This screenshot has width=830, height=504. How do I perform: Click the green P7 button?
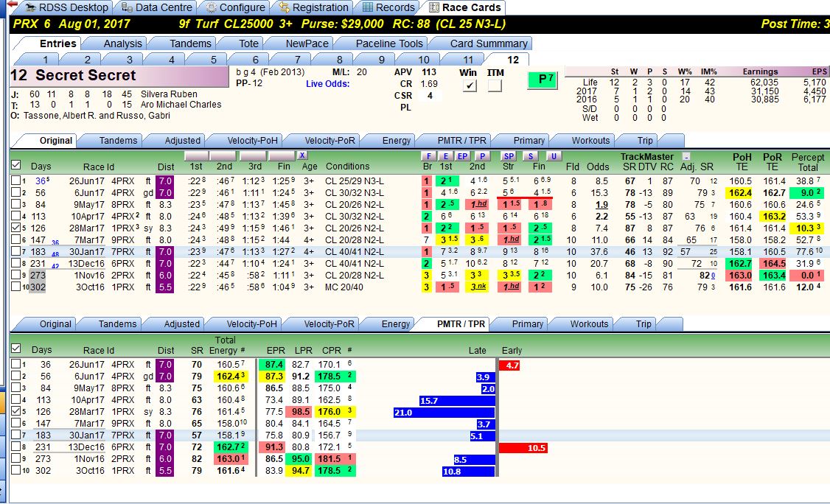(543, 80)
